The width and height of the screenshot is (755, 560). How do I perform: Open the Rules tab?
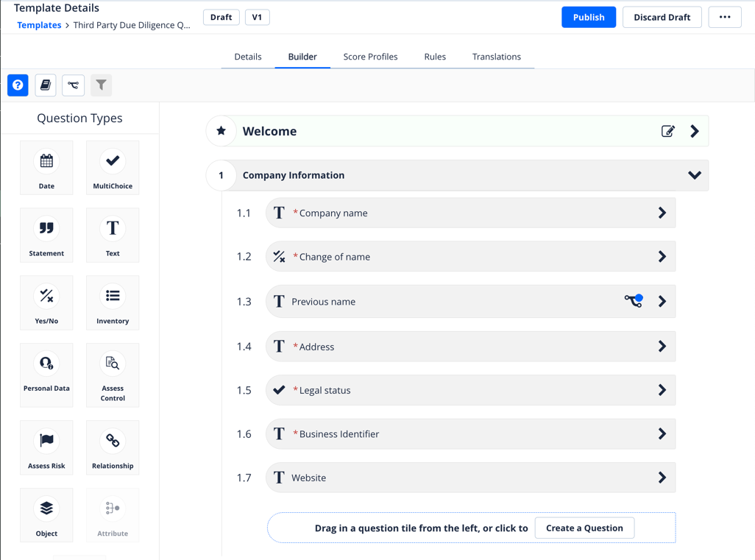(x=435, y=57)
